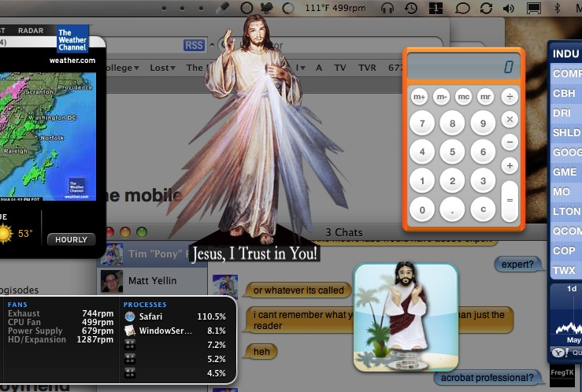Click the 7 key on the calculator
This screenshot has width=582, height=392.
422,123
